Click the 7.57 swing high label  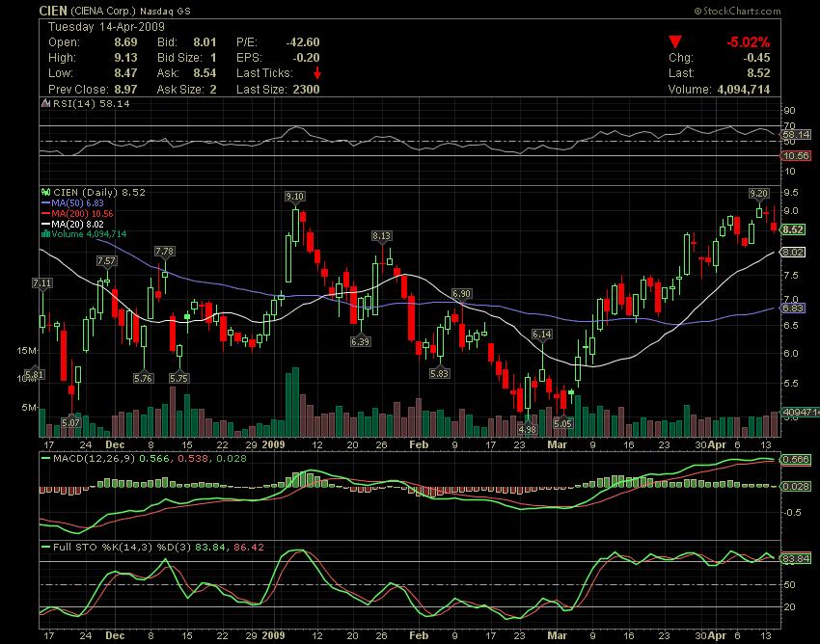point(106,261)
